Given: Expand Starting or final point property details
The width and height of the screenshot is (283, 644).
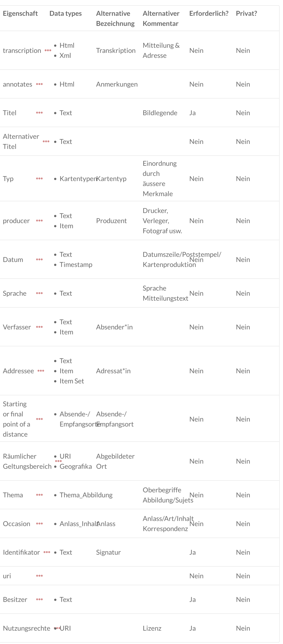Looking at the screenshot, I should (39, 419).
